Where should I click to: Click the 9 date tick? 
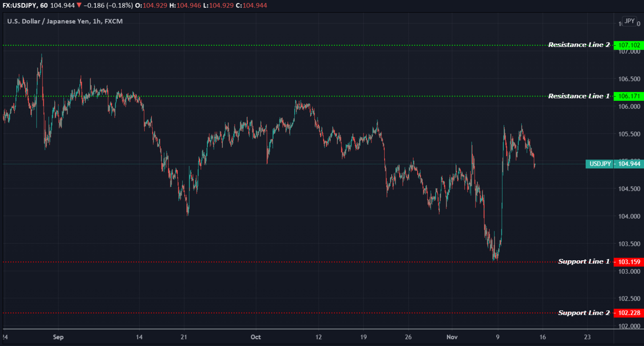[x=498, y=337]
